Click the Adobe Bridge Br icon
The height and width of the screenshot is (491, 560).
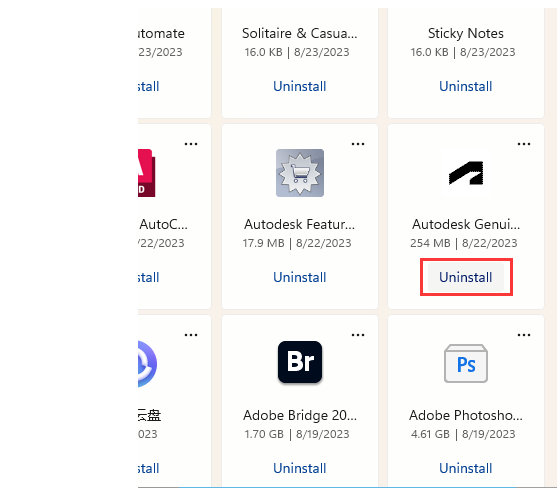click(300, 362)
